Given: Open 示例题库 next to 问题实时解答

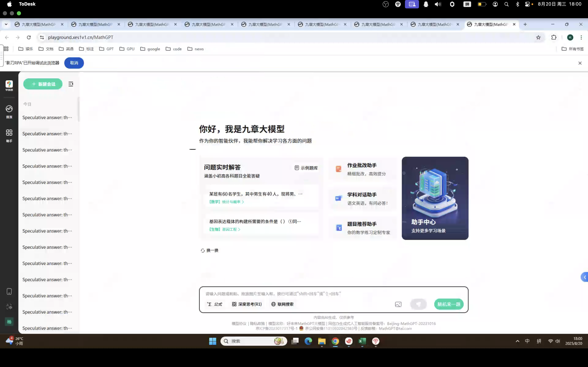Looking at the screenshot, I should click(306, 168).
